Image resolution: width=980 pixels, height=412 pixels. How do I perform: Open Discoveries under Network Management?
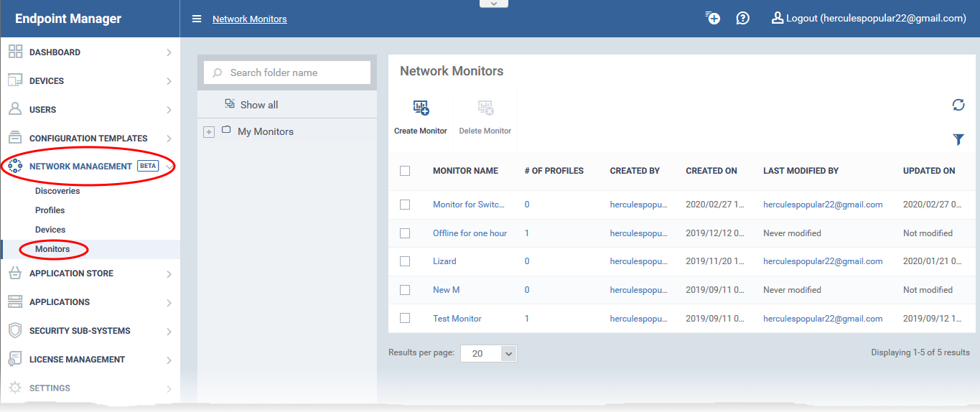[57, 191]
